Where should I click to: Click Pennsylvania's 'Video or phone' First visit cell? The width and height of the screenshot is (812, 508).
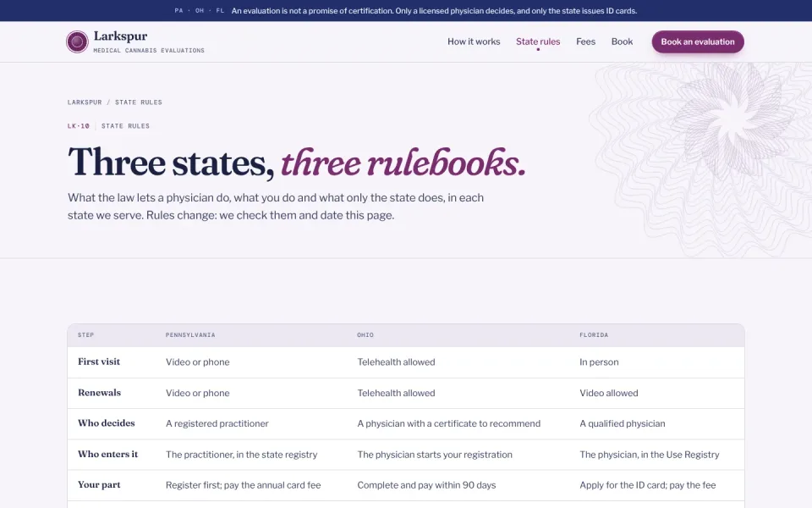[197, 362]
